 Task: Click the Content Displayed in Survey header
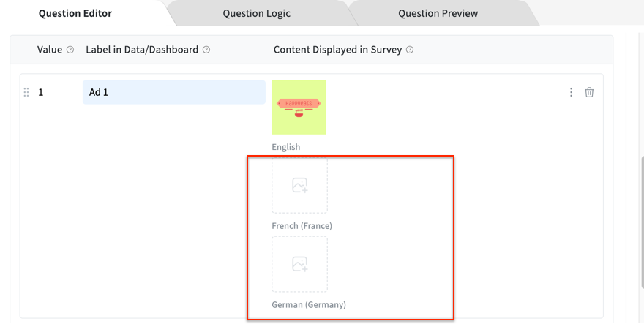(x=337, y=50)
